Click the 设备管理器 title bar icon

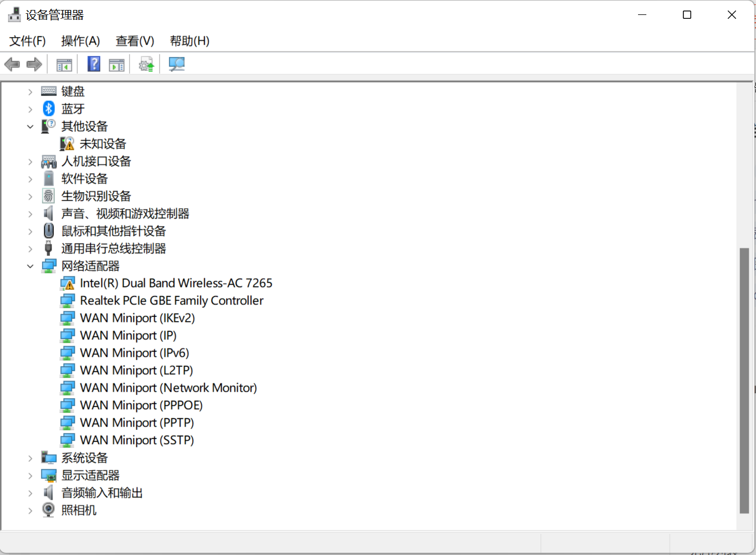pos(14,15)
